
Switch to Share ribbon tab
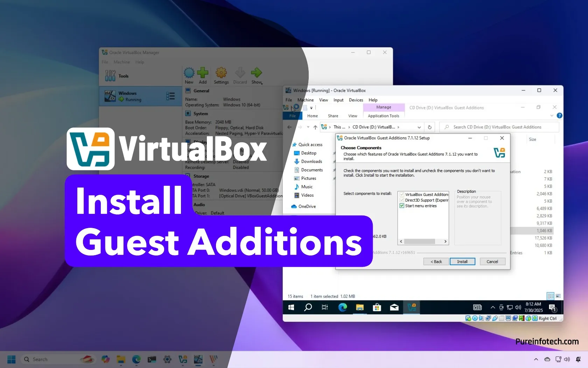click(333, 116)
